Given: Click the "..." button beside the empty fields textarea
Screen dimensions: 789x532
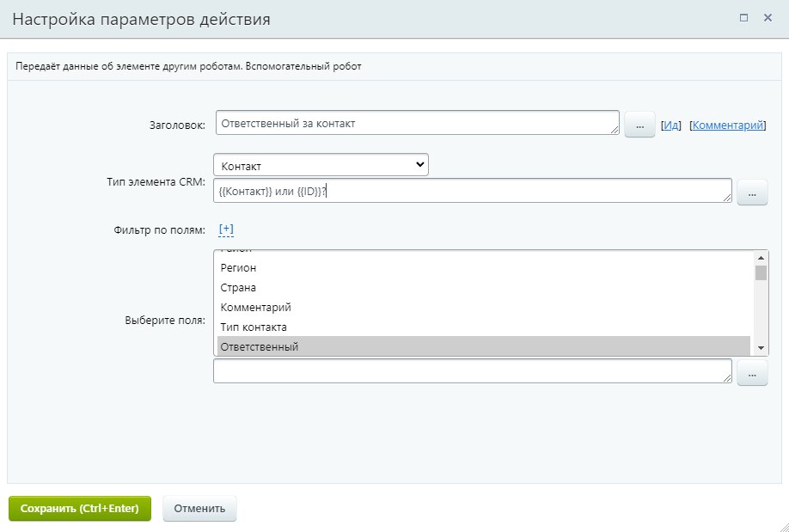Looking at the screenshot, I should click(x=752, y=373).
